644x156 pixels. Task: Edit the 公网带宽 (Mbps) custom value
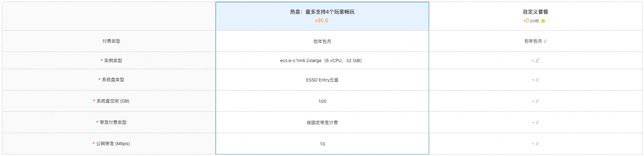537,144
